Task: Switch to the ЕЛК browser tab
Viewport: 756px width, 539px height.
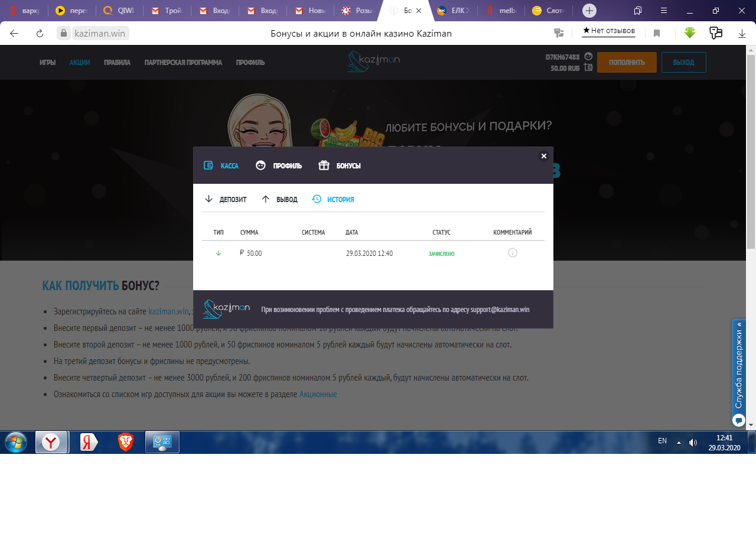Action: (454, 11)
